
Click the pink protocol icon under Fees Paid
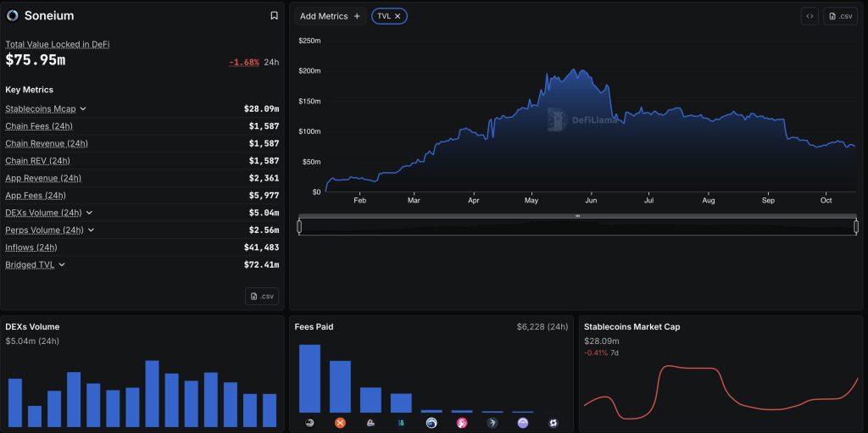pos(462,423)
